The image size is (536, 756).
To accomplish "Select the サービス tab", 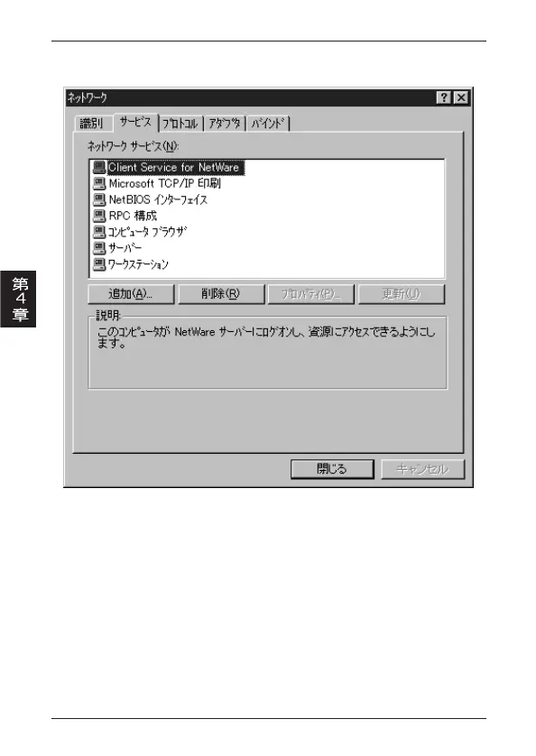I will [135, 123].
